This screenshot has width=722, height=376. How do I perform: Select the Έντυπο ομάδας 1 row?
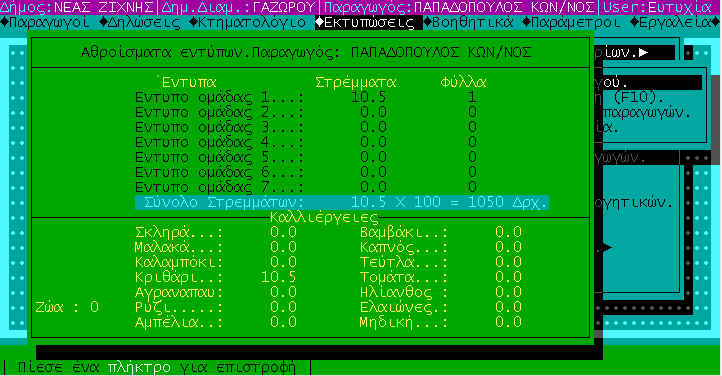306,98
